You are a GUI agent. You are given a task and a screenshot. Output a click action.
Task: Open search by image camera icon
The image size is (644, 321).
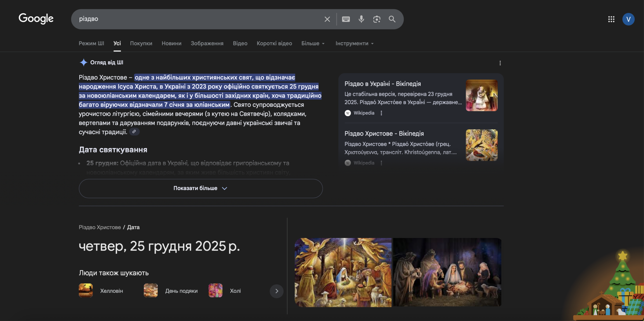(x=377, y=19)
